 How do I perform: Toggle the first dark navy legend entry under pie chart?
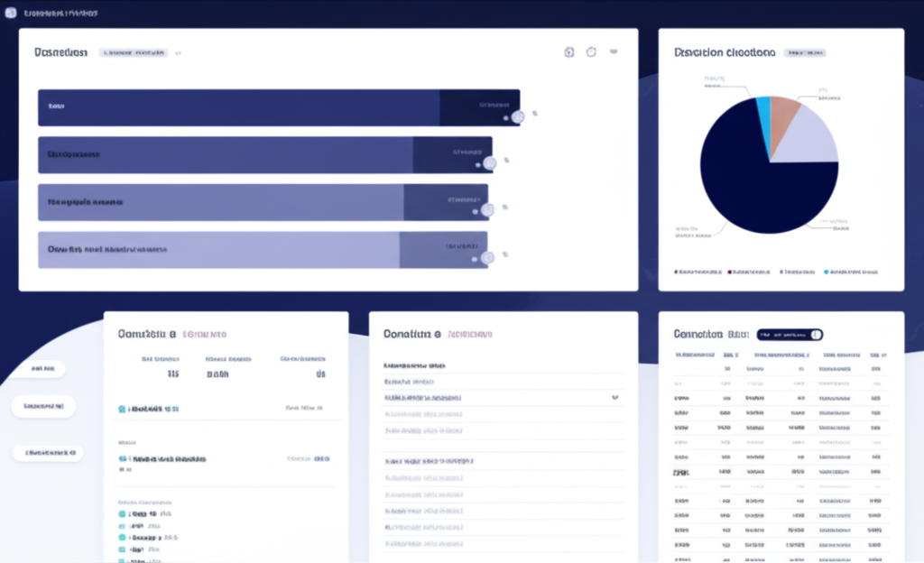tap(677, 271)
